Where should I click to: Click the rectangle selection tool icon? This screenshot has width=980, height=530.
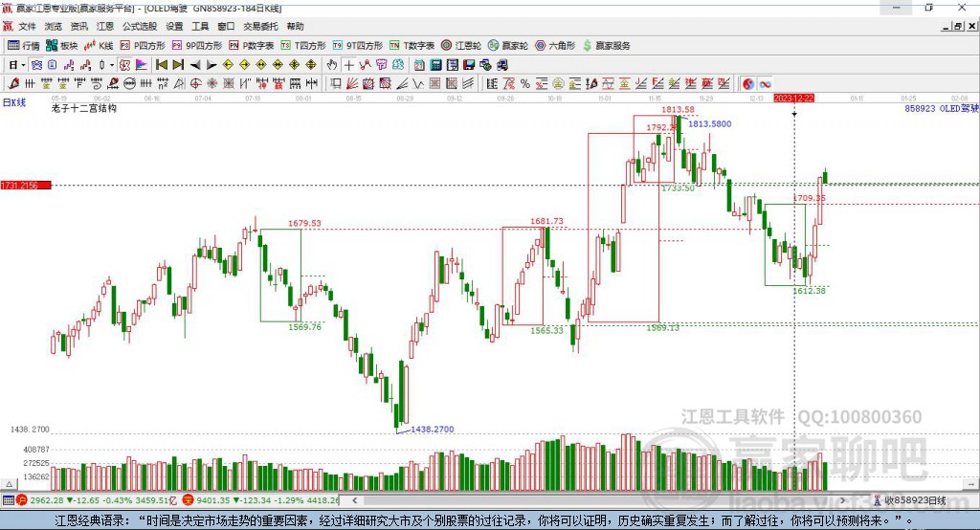pyautogui.click(x=335, y=84)
